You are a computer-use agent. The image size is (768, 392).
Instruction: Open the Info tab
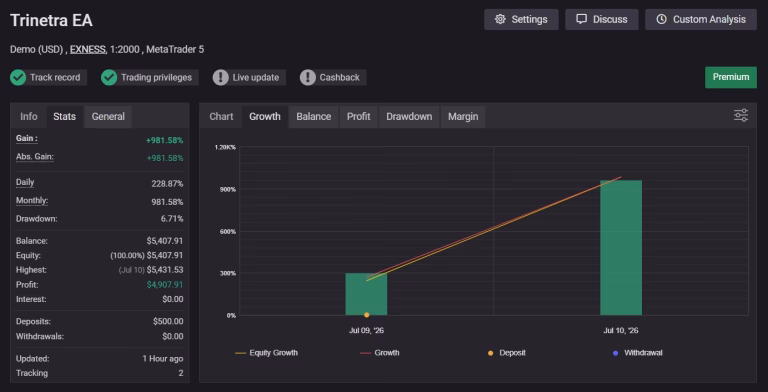click(28, 117)
